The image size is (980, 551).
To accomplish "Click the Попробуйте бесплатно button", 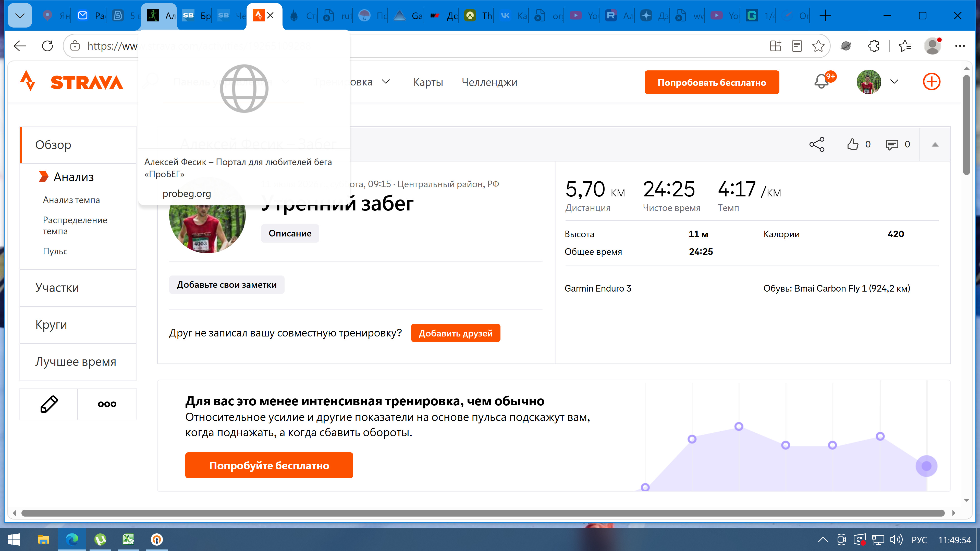I will (269, 466).
